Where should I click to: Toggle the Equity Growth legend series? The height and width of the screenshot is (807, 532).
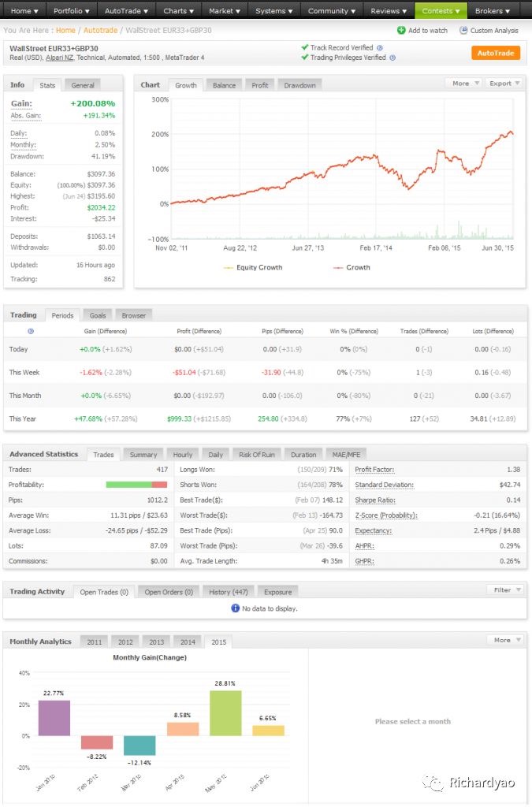point(252,268)
